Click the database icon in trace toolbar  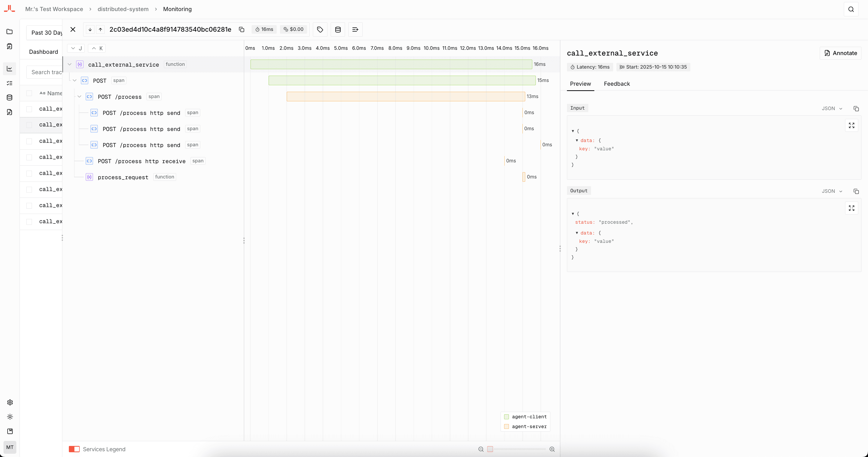pos(338,29)
